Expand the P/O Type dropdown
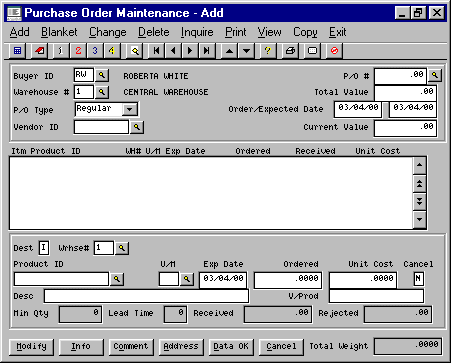Screen dimensions: 451x363 tap(130, 109)
